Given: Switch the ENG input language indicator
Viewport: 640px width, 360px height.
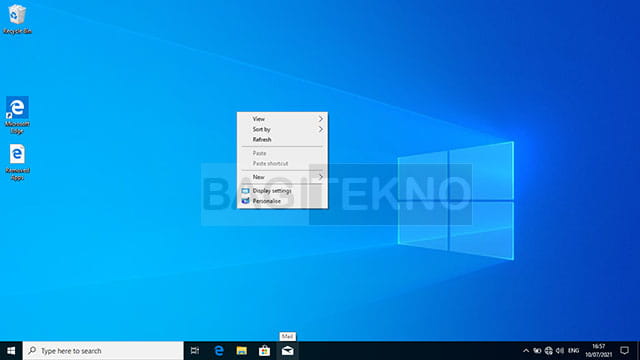Looking at the screenshot, I should point(573,351).
